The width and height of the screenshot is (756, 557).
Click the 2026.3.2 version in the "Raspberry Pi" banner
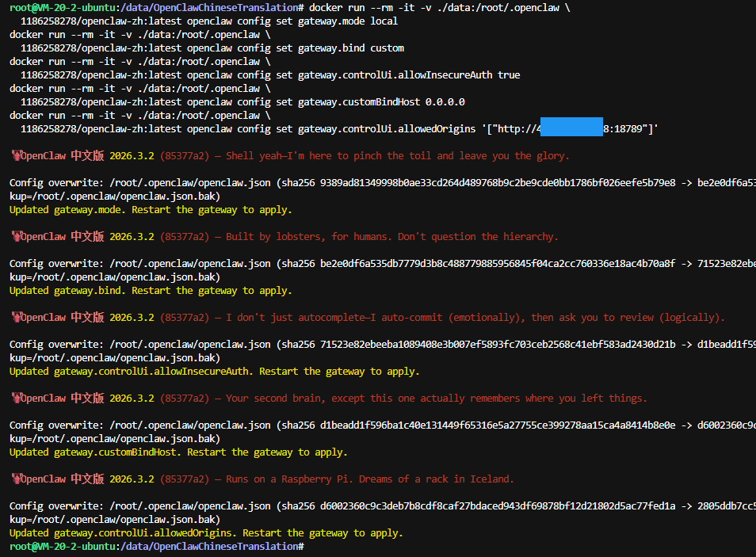[132, 479]
